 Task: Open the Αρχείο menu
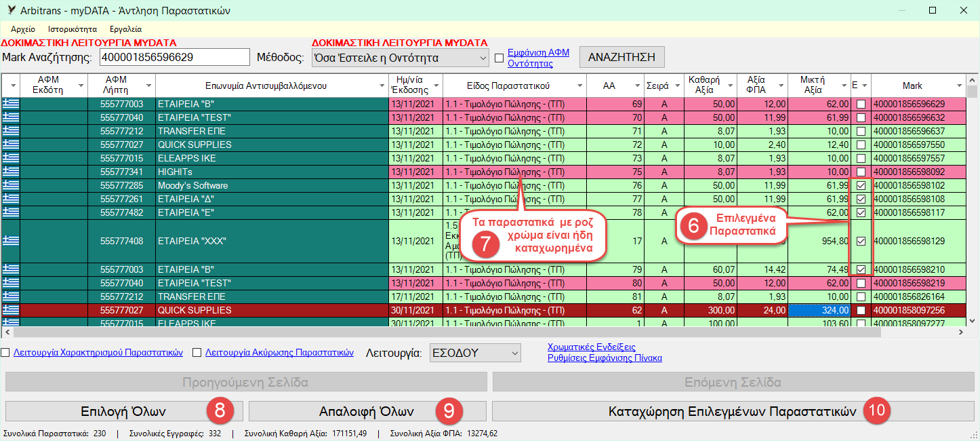[23, 29]
